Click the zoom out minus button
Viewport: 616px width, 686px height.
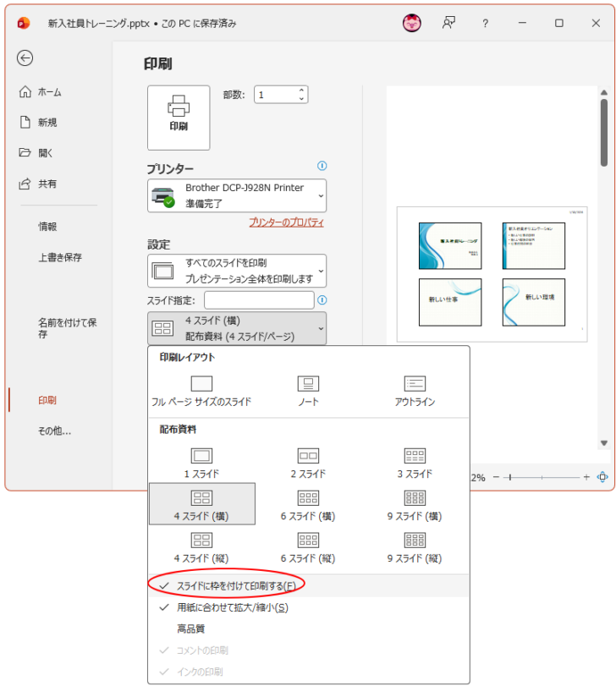(x=496, y=477)
